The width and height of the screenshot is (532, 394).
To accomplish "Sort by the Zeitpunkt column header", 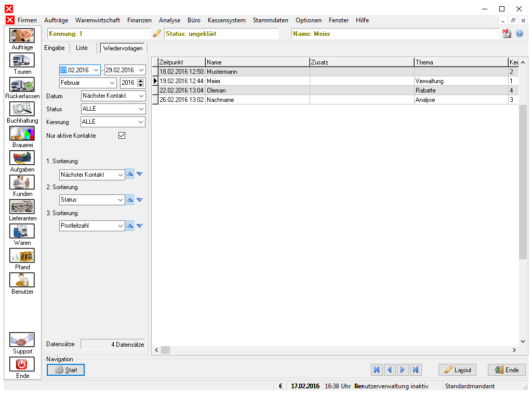I will [x=181, y=62].
